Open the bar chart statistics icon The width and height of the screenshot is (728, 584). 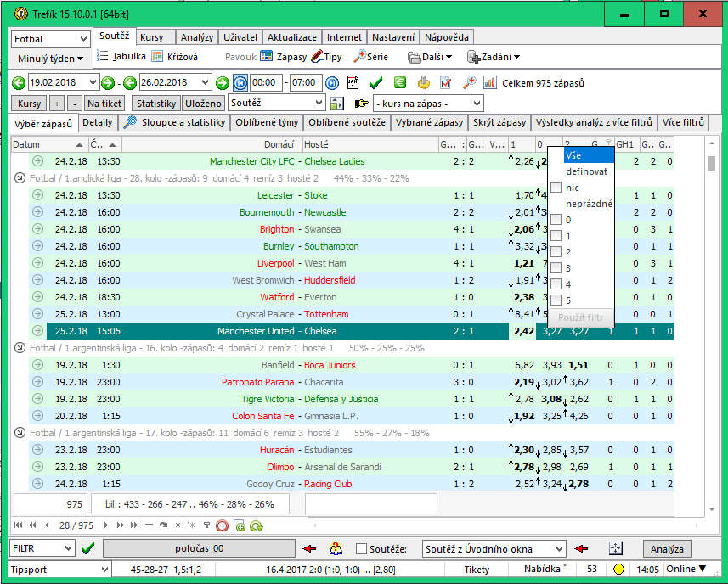[x=490, y=83]
